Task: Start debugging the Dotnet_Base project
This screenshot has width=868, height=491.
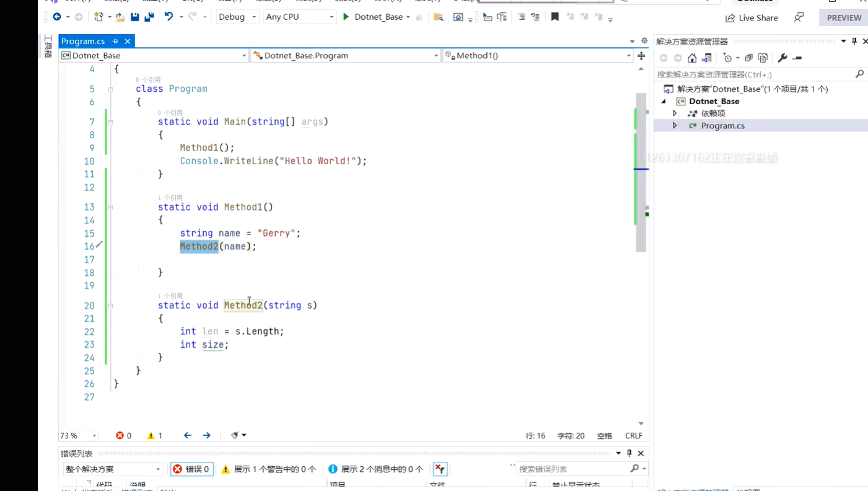Action: click(346, 17)
